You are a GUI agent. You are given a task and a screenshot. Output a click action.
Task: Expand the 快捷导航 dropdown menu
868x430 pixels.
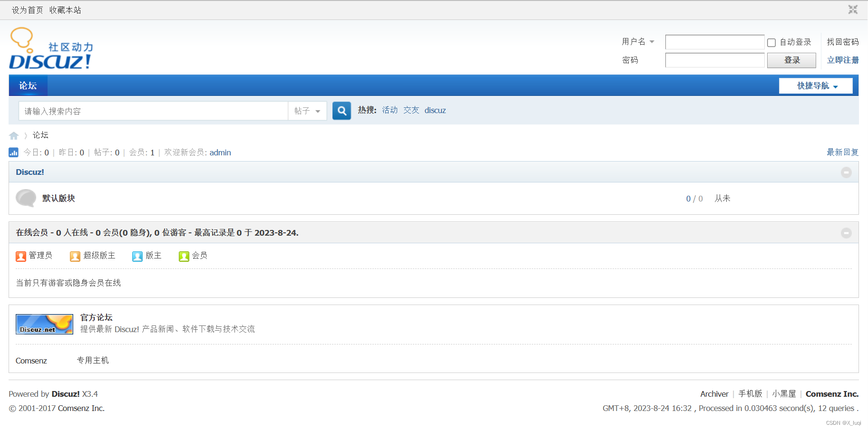[x=816, y=86]
